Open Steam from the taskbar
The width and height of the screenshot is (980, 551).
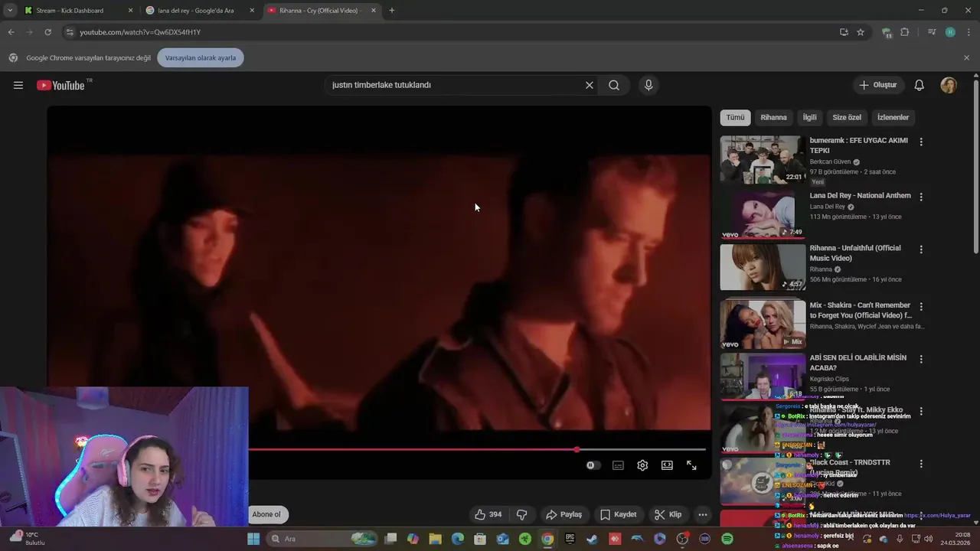pyautogui.click(x=593, y=539)
